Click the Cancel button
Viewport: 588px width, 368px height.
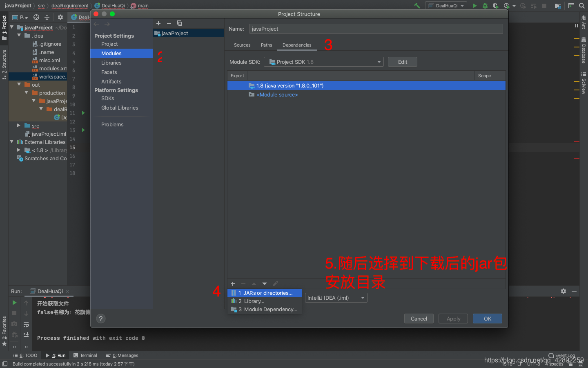pos(419,319)
